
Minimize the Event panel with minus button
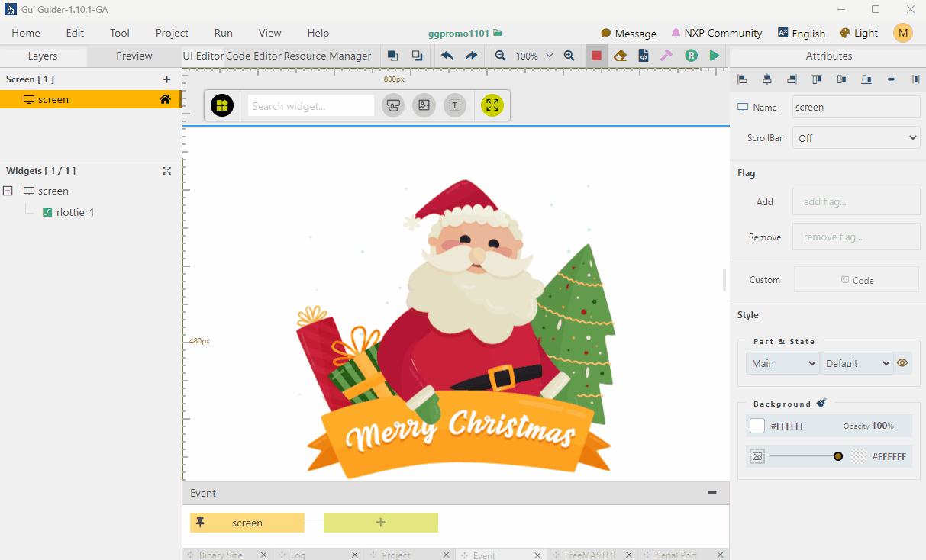[x=712, y=493]
